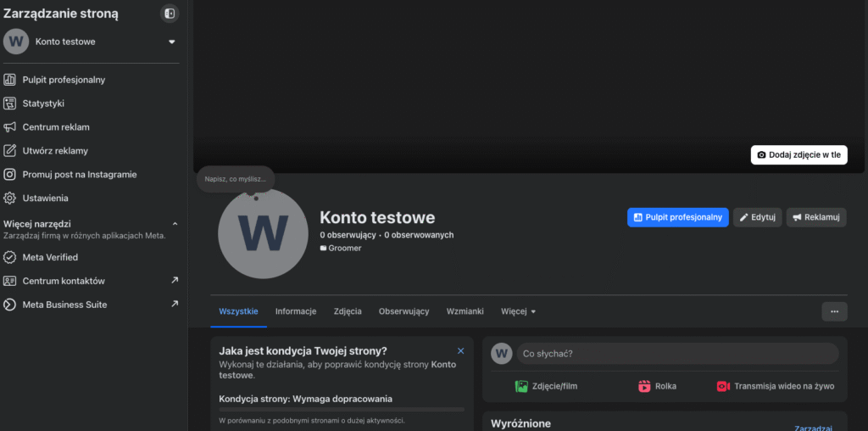Click the blue Pulpit profesjonalny button
Screen dimensions: 868x431
tap(677, 217)
